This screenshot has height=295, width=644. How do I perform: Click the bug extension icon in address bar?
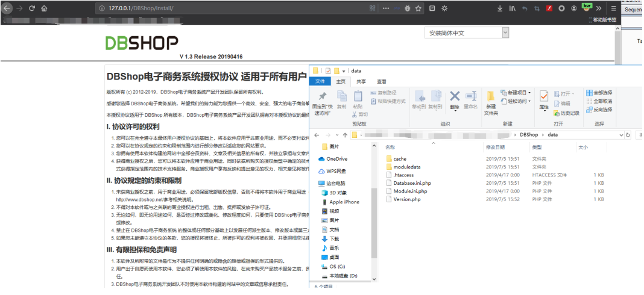coord(408,8)
